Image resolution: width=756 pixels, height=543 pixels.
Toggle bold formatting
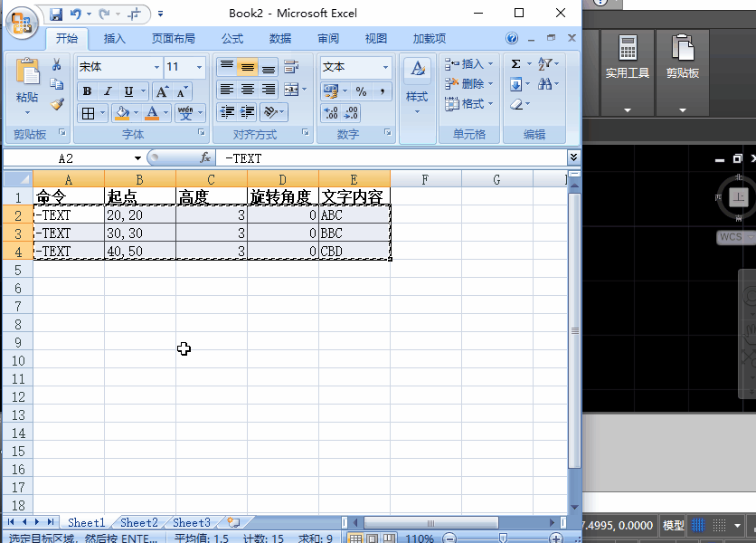pyautogui.click(x=87, y=91)
